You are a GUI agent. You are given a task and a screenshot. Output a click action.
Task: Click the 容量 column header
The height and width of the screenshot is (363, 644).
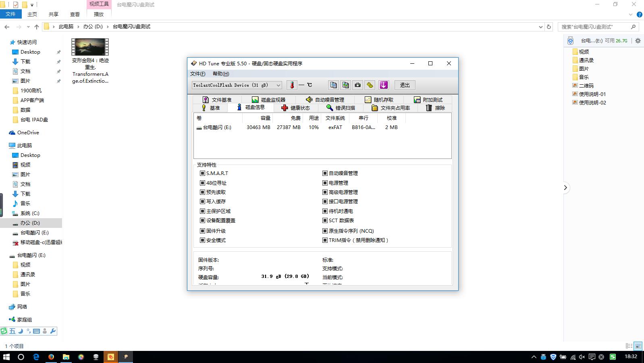(257, 118)
